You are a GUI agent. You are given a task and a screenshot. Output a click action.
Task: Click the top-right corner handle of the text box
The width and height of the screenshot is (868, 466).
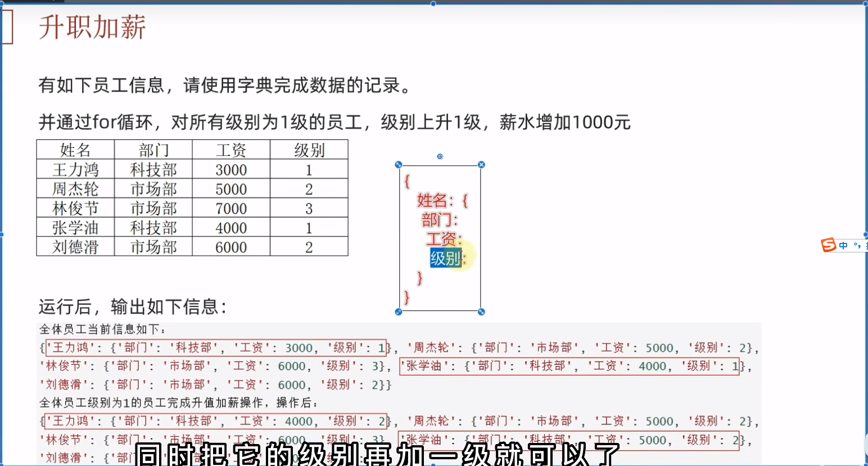click(x=481, y=165)
